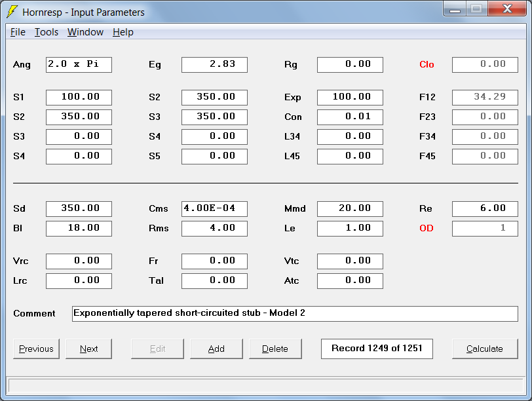Click the Re field showing 6.00

point(485,209)
